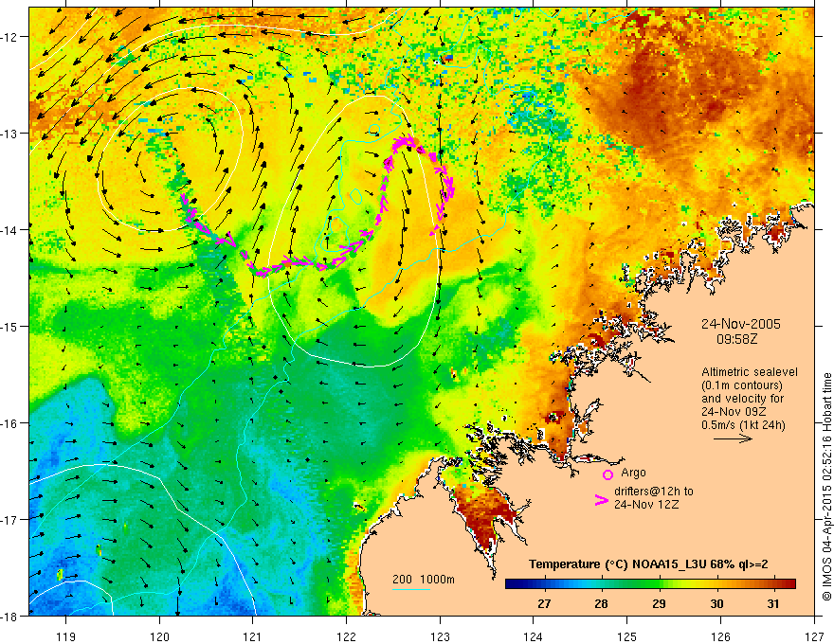This screenshot has height=644, width=834.
Task: Click the color bar label '30'
Action: [x=716, y=603]
